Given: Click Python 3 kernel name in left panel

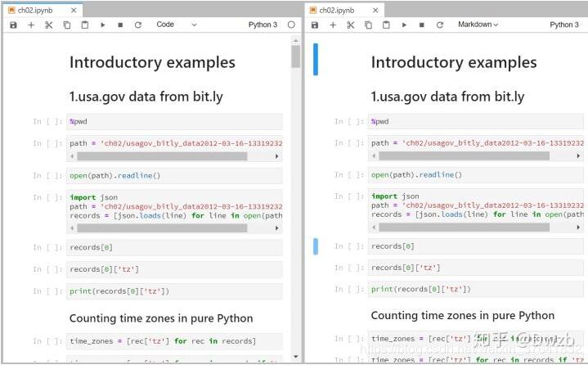Looking at the screenshot, I should (263, 25).
